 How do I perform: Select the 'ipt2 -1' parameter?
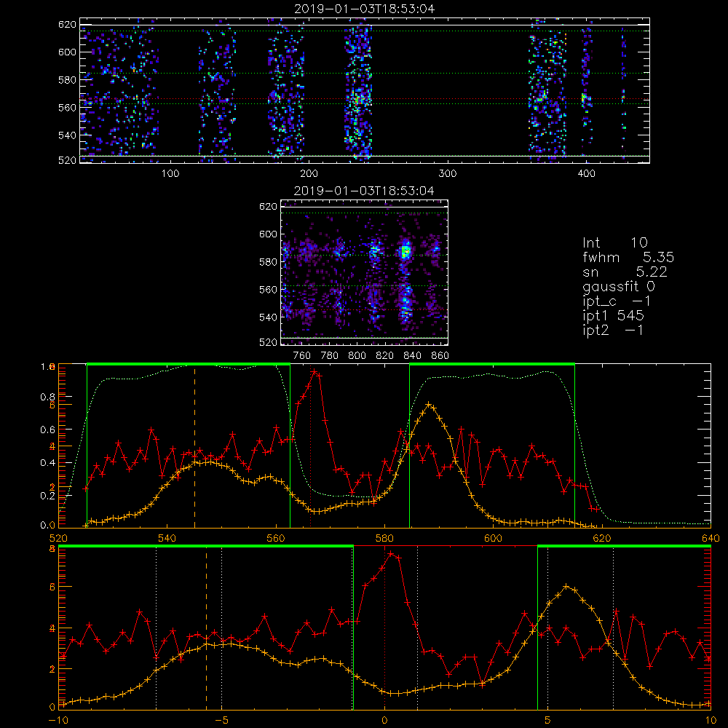[613, 330]
